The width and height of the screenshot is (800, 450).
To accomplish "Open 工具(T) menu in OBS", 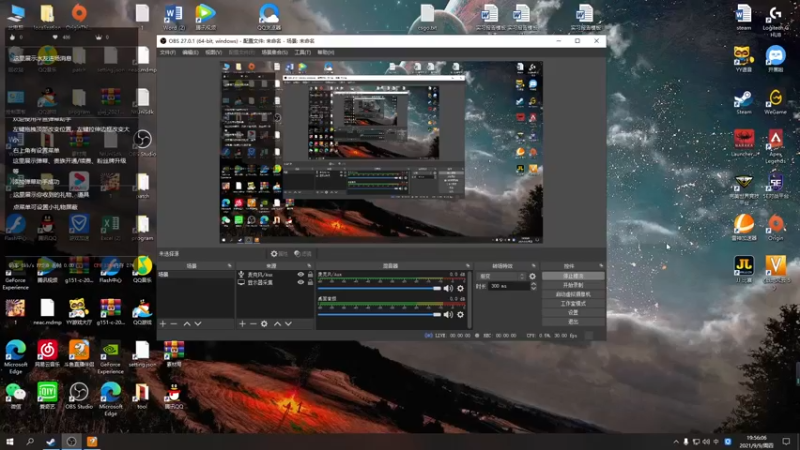I will point(303,53).
